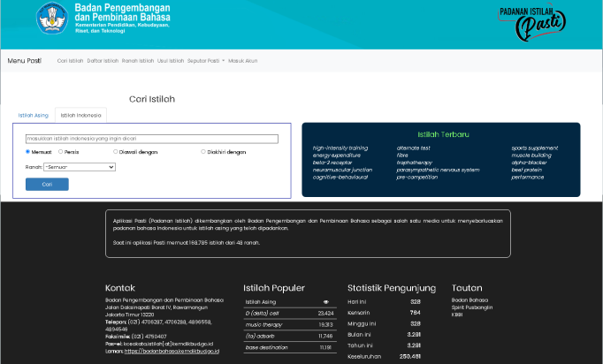Image resolution: width=603 pixels, height=364 pixels.
Task: Switch to the Istilah Asing tab
Action: tap(33, 115)
